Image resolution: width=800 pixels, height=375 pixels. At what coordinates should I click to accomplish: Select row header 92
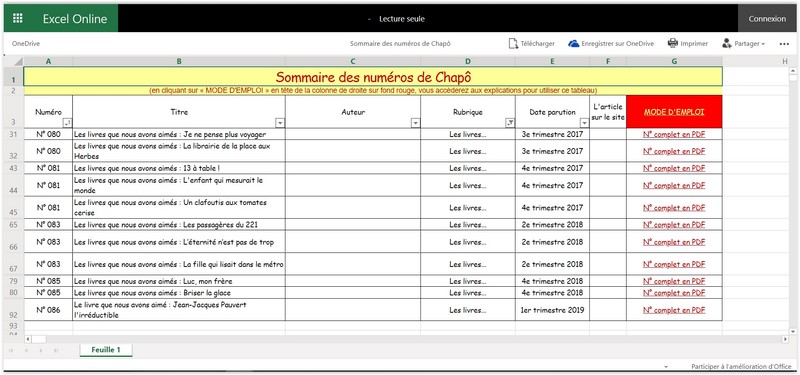[x=13, y=310]
